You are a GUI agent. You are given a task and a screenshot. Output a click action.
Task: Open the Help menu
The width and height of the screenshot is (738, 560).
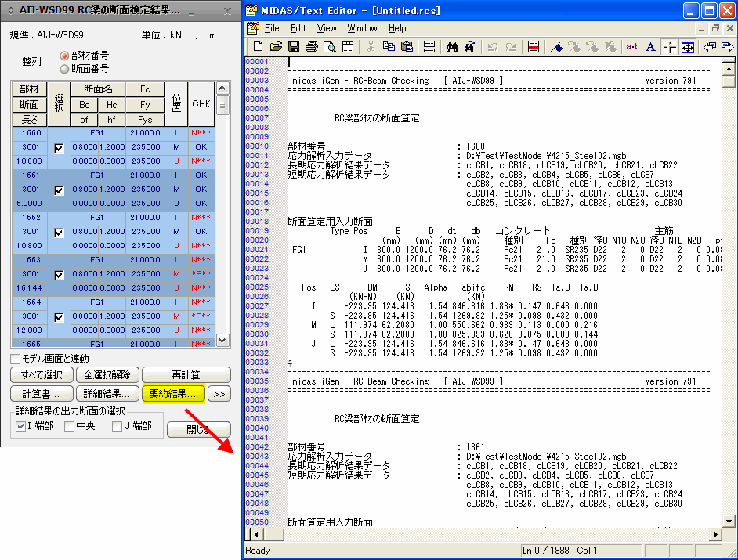click(x=397, y=28)
